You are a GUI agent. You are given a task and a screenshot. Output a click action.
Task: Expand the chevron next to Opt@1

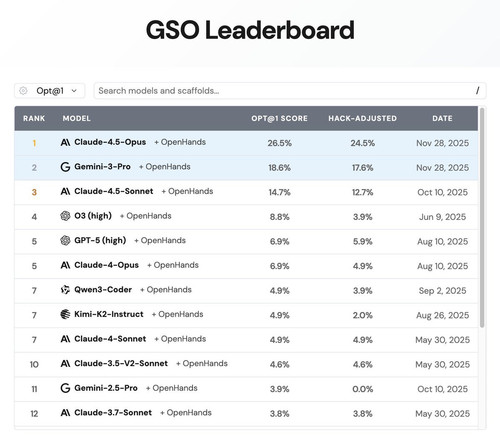pyautogui.click(x=74, y=91)
